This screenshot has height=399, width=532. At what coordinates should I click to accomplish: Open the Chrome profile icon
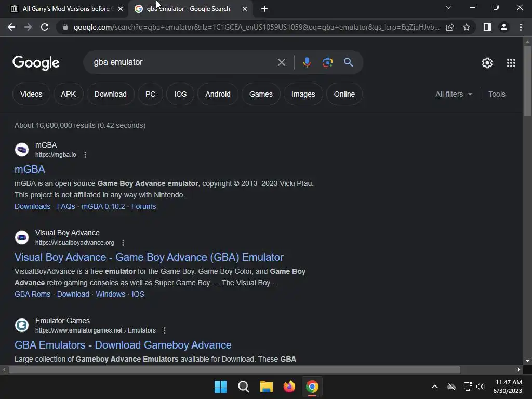(x=504, y=27)
